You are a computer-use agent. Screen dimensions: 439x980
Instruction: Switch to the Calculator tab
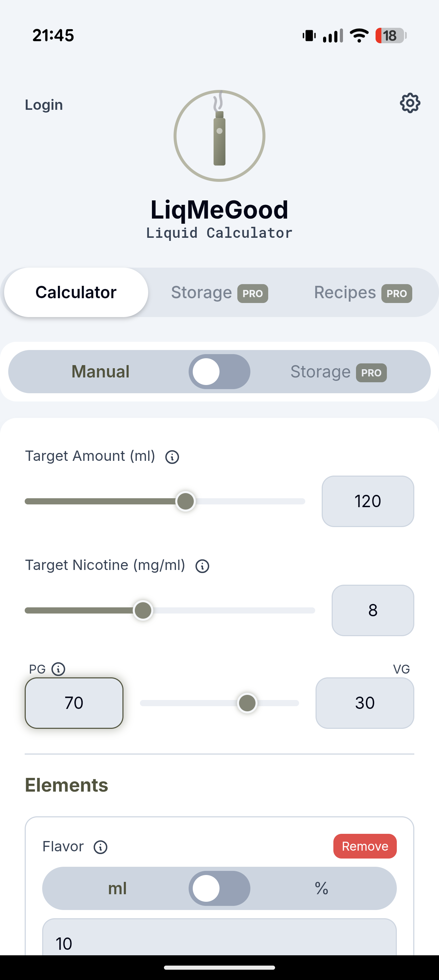click(76, 292)
